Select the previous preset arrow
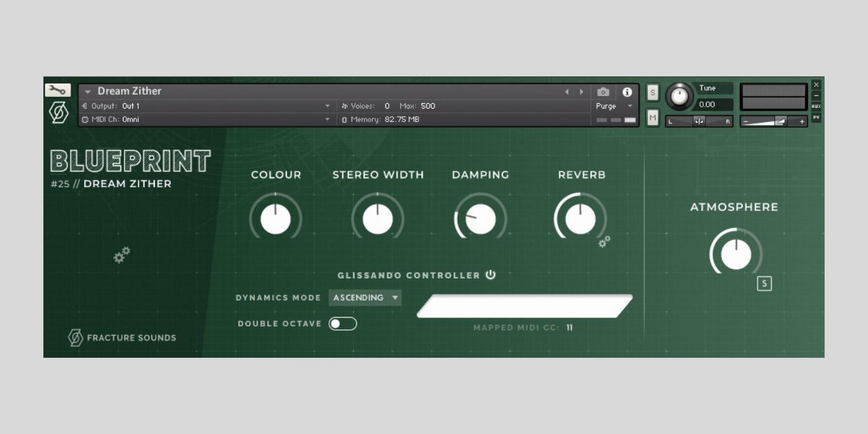 tap(566, 92)
